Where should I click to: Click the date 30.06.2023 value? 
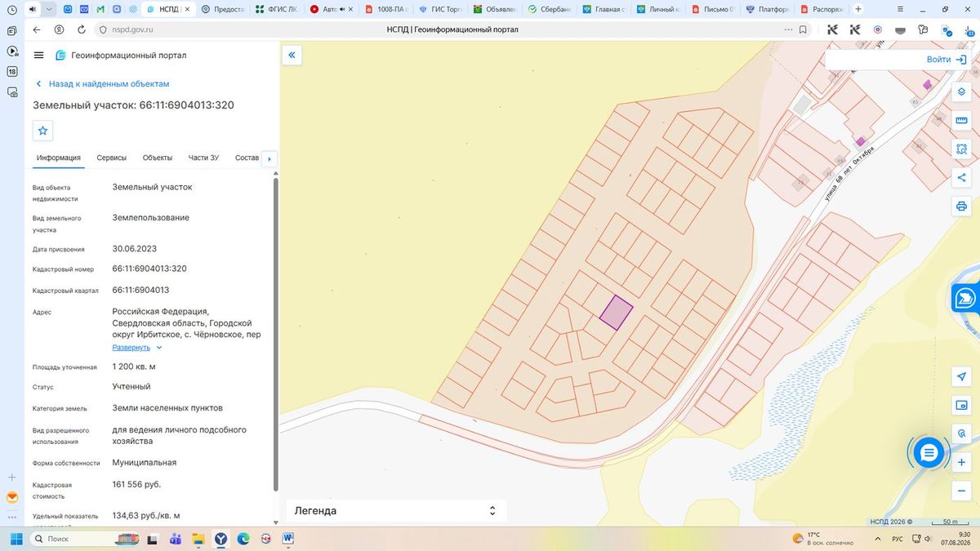(134, 248)
